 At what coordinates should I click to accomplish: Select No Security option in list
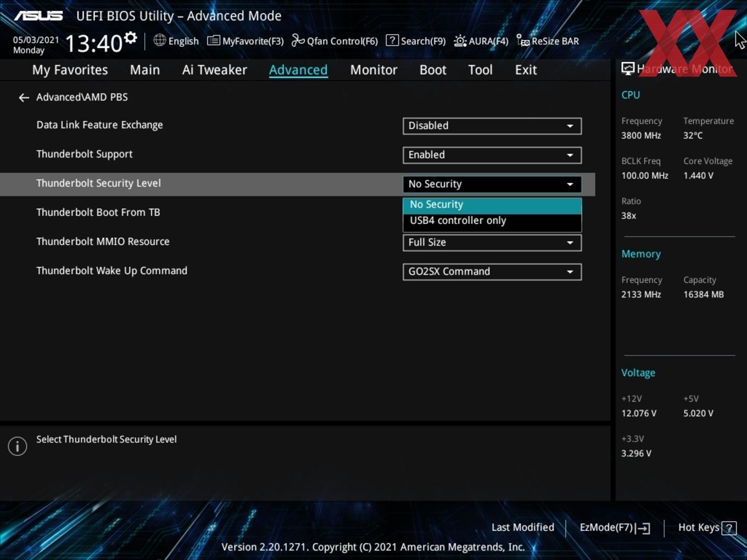pos(492,204)
